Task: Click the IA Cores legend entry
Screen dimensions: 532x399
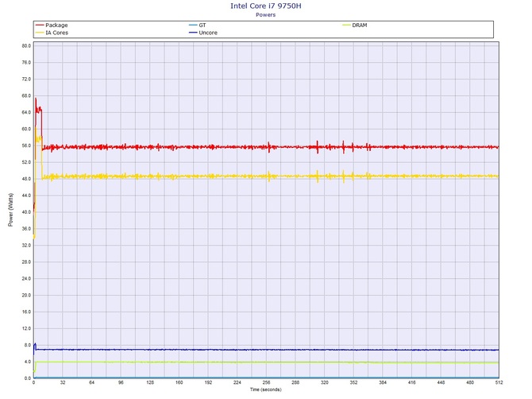Action: pos(52,33)
